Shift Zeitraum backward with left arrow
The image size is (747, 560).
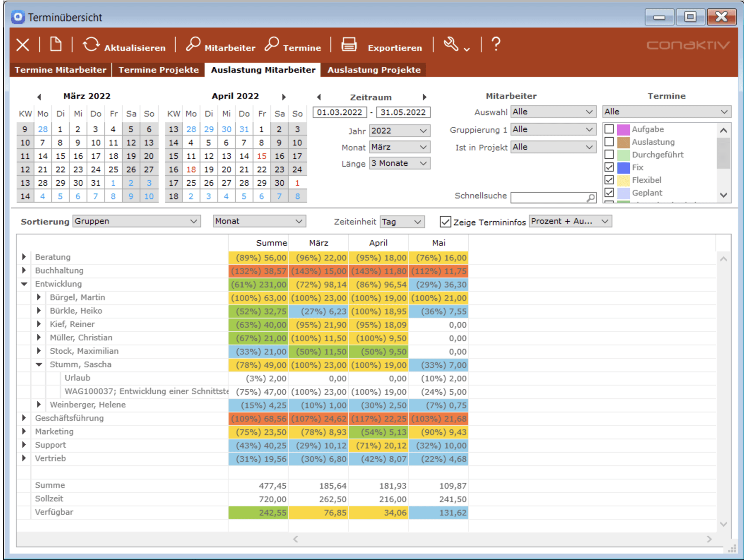319,97
